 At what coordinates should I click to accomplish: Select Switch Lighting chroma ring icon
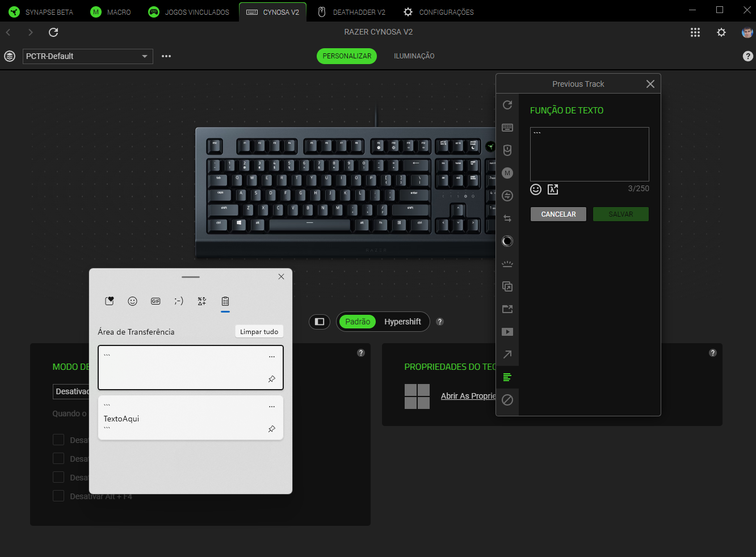[507, 241]
